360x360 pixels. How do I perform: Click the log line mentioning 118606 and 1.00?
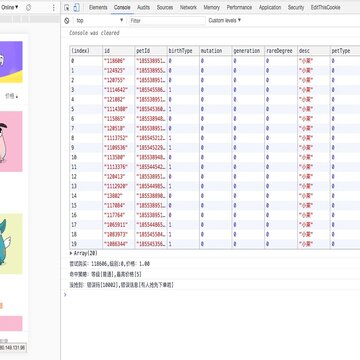click(x=110, y=264)
